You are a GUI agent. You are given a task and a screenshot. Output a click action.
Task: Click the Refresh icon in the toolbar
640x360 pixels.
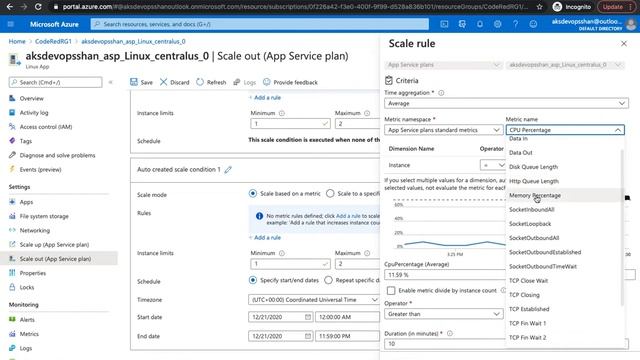pos(200,82)
